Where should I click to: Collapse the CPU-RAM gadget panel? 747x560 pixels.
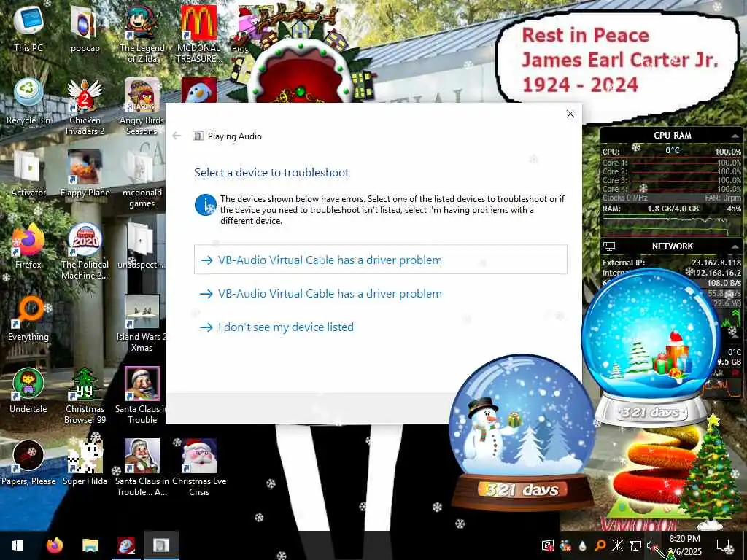click(735, 136)
